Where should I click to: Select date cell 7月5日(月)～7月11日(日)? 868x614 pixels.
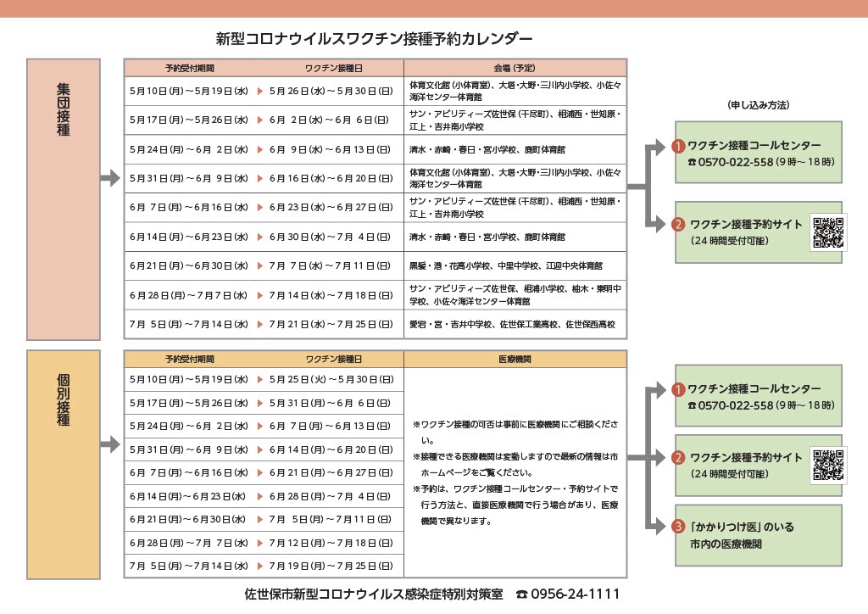(x=331, y=519)
